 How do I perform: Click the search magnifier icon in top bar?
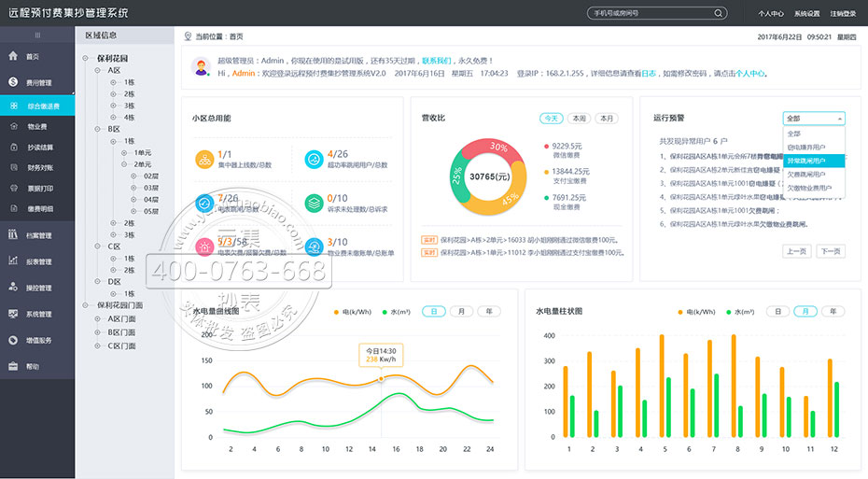[x=718, y=13]
